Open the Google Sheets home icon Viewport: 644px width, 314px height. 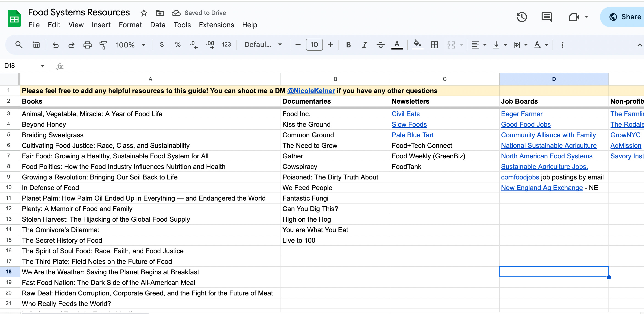click(14, 19)
